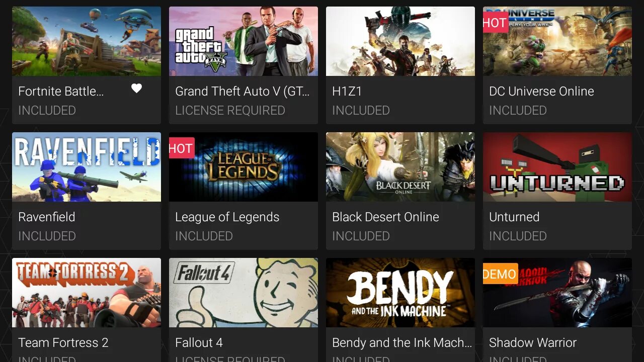Open the H1Z1 game artwork

click(x=400, y=41)
